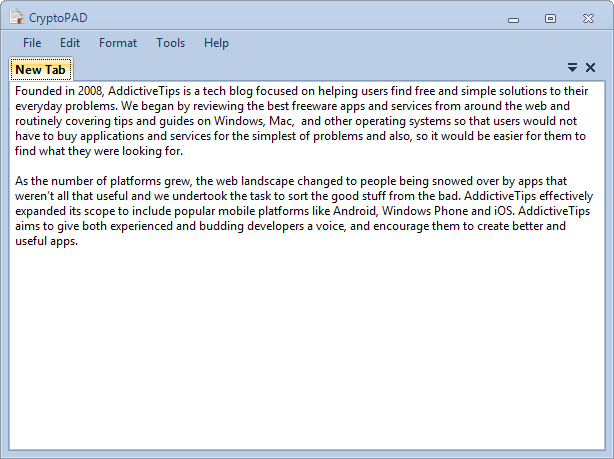Viewport: 614px width, 459px height.
Task: Click the text 'useful apps.'
Action: tap(46, 241)
